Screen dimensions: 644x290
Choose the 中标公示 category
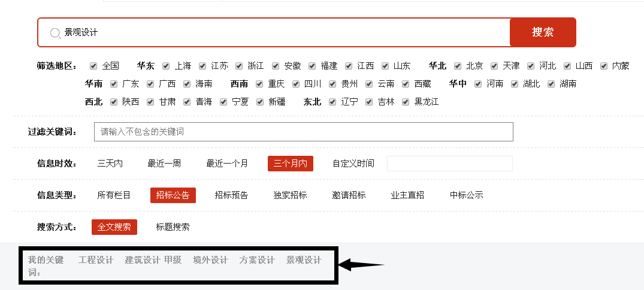pos(466,195)
